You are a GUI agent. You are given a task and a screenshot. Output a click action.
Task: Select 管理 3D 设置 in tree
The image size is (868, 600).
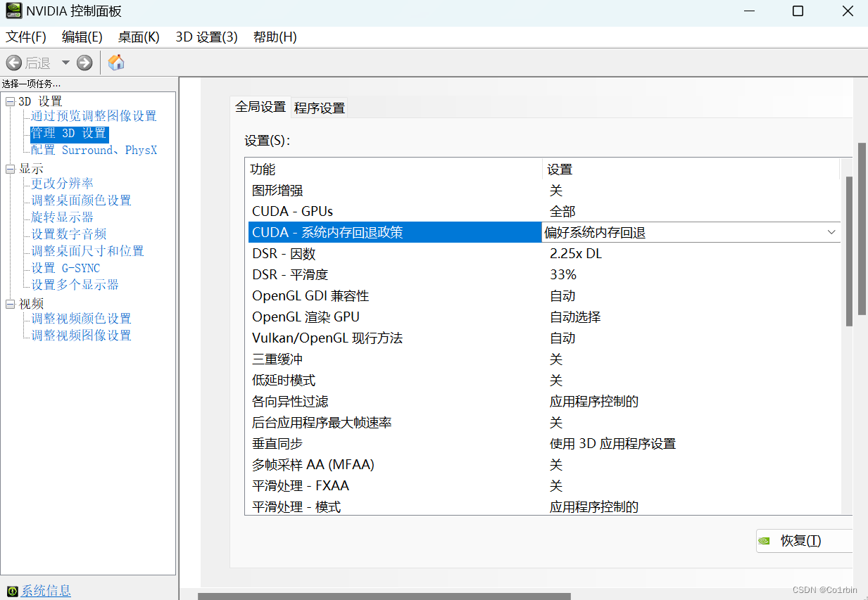pyautogui.click(x=69, y=133)
